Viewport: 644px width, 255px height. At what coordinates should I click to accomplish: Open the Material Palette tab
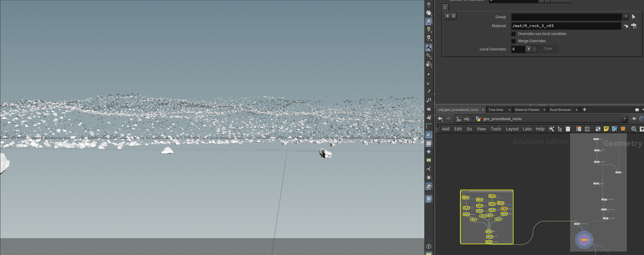(x=527, y=110)
